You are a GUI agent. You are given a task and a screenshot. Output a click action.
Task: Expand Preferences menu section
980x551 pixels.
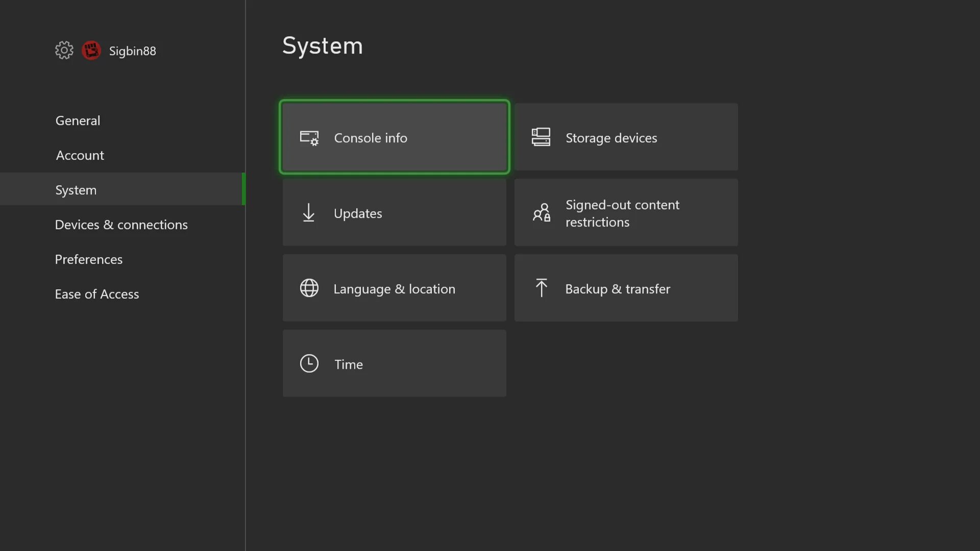(x=89, y=259)
